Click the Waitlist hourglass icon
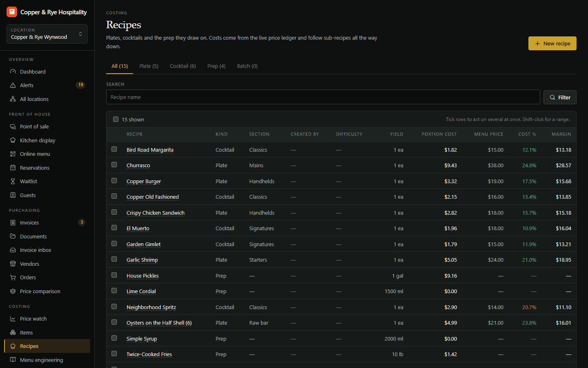 13,181
